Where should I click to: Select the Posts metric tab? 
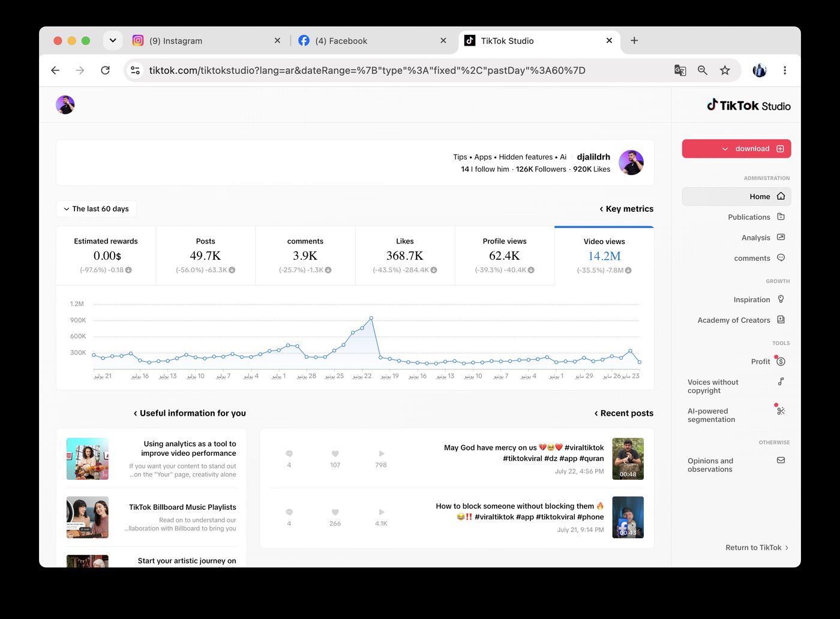tap(206, 256)
